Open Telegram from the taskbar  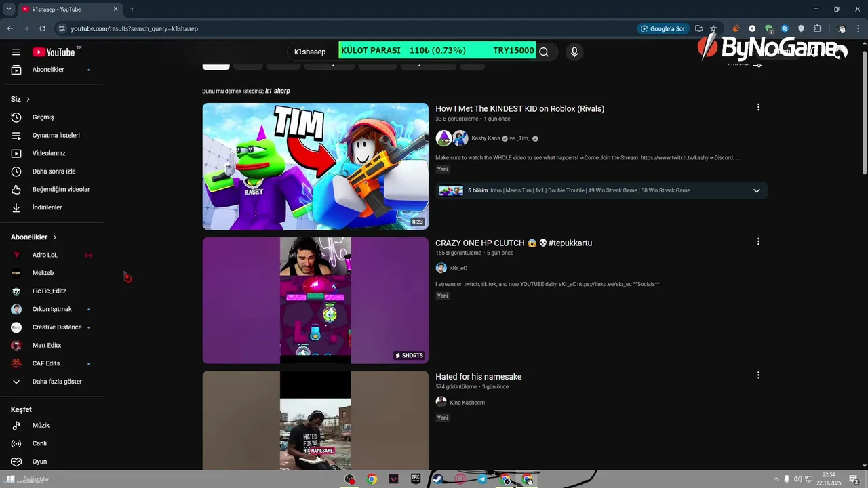[482, 479]
